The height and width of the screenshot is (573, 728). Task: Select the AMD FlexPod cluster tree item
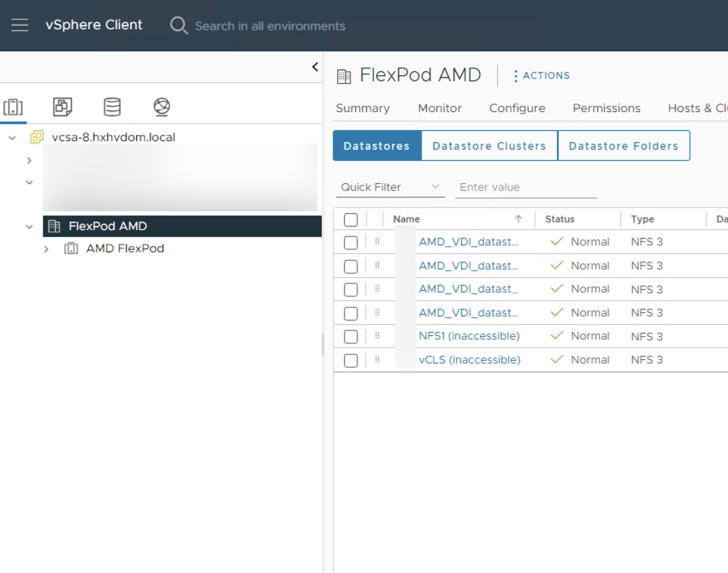pos(125,248)
